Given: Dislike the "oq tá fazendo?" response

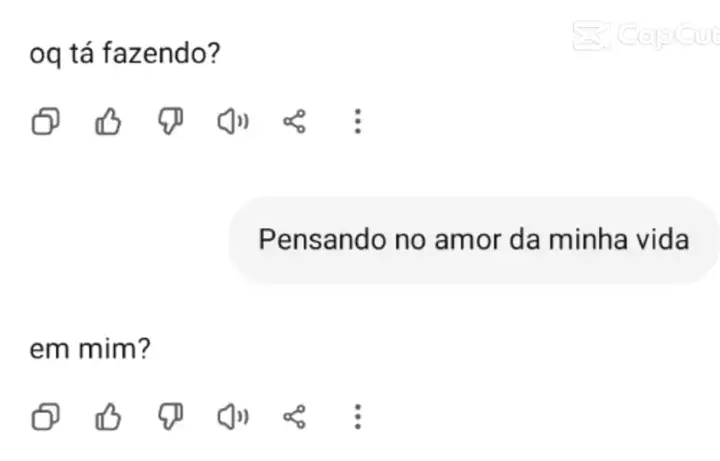Looking at the screenshot, I should point(170,122).
